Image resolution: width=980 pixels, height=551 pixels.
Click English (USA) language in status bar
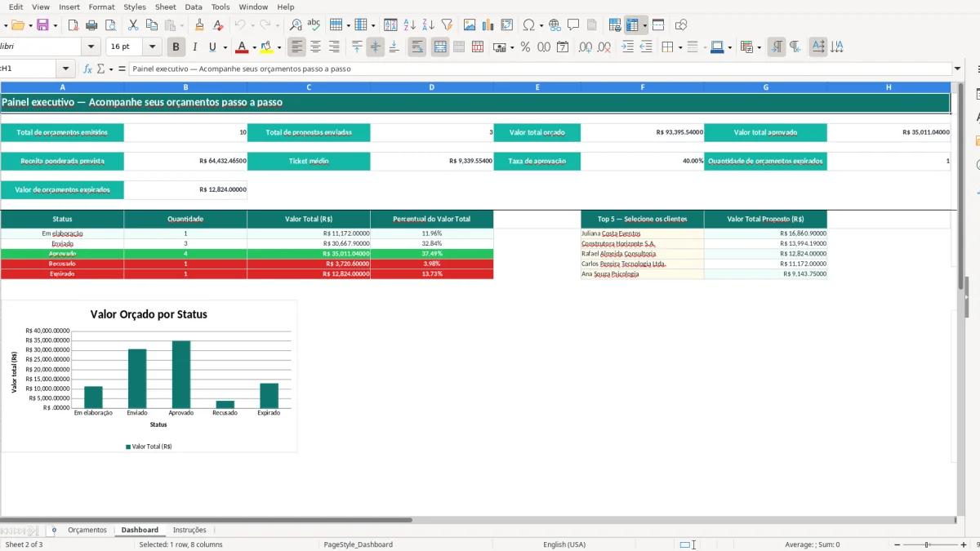[564, 544]
